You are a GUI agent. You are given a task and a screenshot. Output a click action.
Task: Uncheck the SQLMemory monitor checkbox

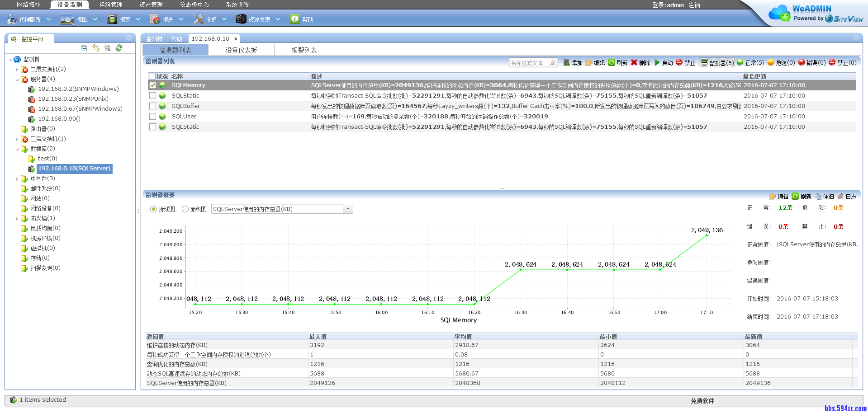153,85
